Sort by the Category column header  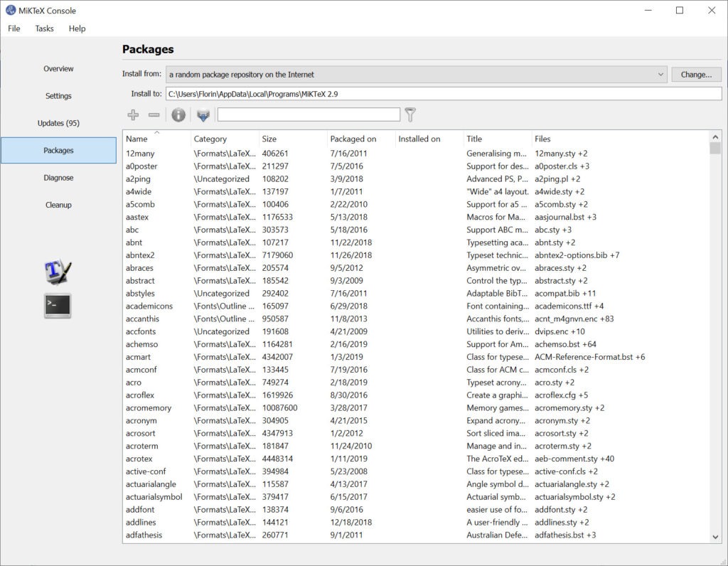point(225,139)
